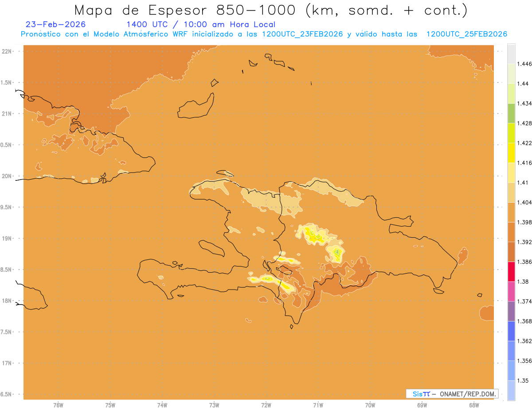Click the legend value '1.416'
Viewport: 532px width, 411px height.
pos(524,163)
